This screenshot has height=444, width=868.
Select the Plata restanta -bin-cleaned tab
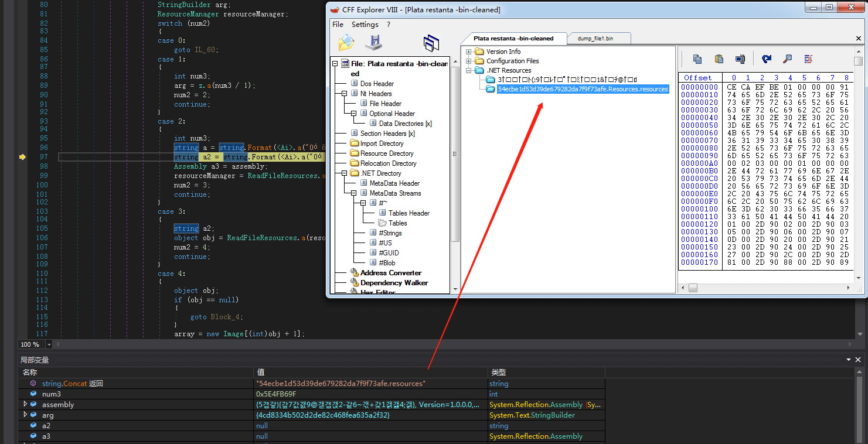513,39
